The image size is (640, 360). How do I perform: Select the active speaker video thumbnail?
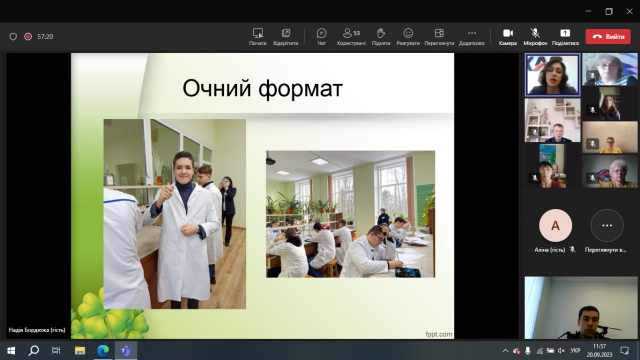click(x=552, y=75)
